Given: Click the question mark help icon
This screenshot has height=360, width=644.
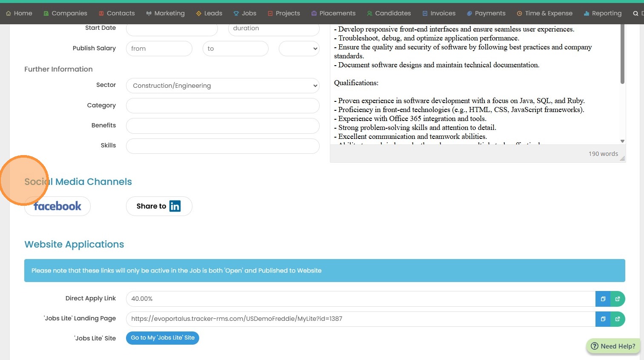Looking at the screenshot, I should 595,346.
